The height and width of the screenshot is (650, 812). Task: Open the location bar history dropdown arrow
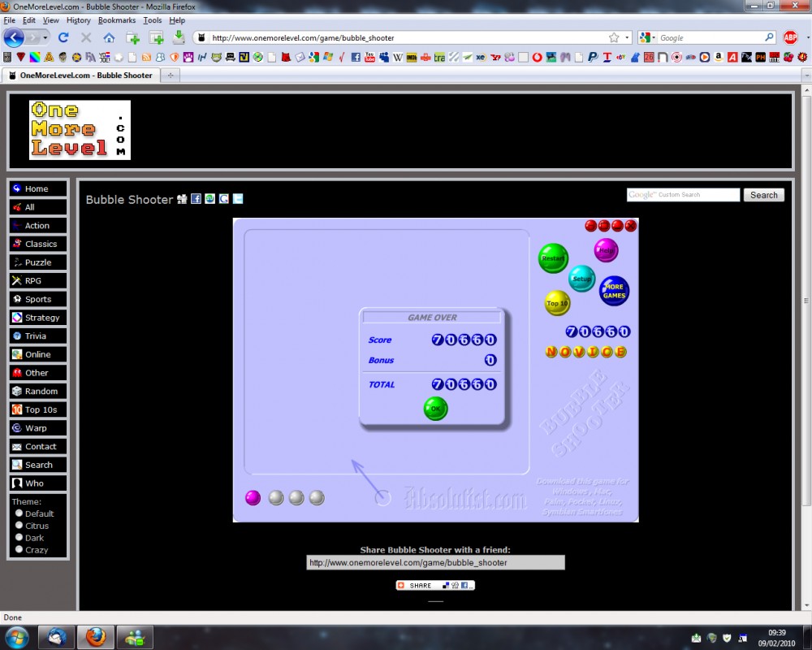(627, 38)
